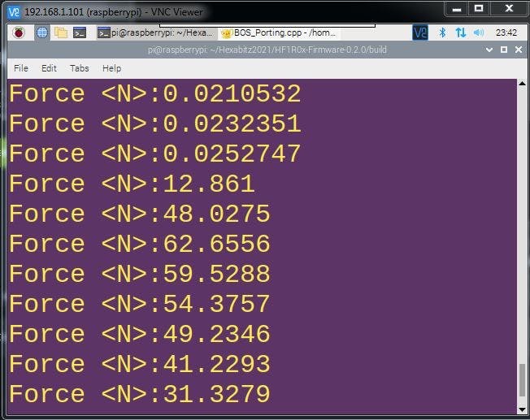Switch to the pi@raspberrypi terminal taskbar button
Image resolution: width=530 pixels, height=420 pixels.
point(155,32)
